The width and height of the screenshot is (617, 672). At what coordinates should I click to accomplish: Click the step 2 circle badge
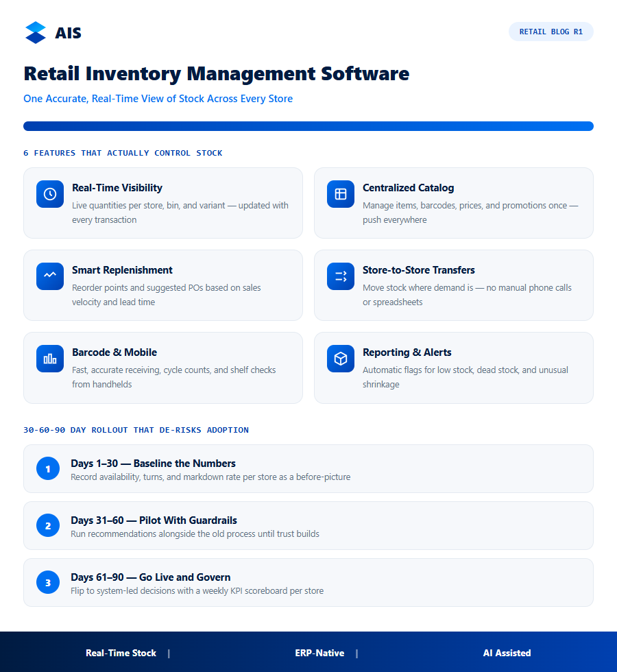tap(48, 525)
